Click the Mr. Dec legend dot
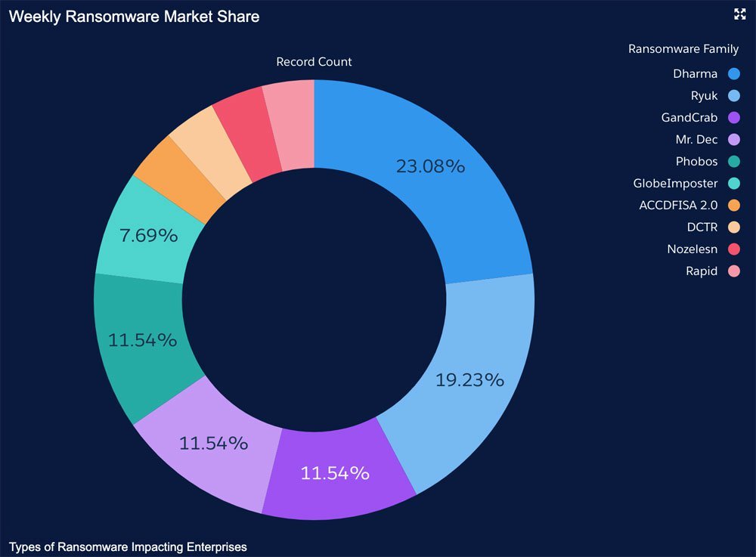Image resolution: width=756 pixels, height=557 pixels. click(733, 140)
